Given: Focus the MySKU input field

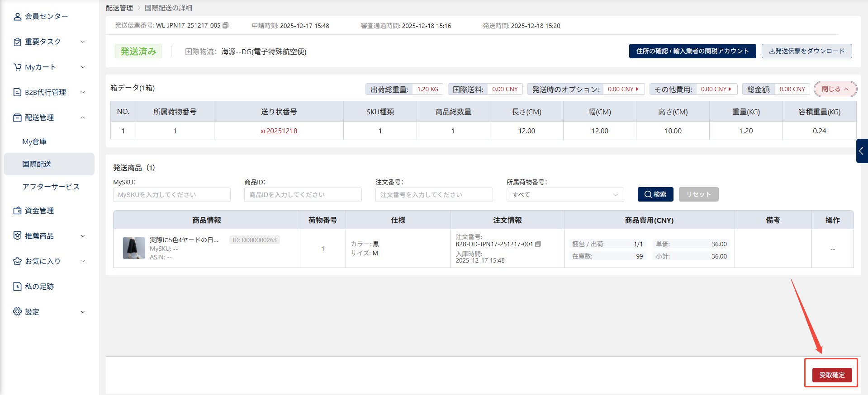Looking at the screenshot, I should pyautogui.click(x=172, y=195).
